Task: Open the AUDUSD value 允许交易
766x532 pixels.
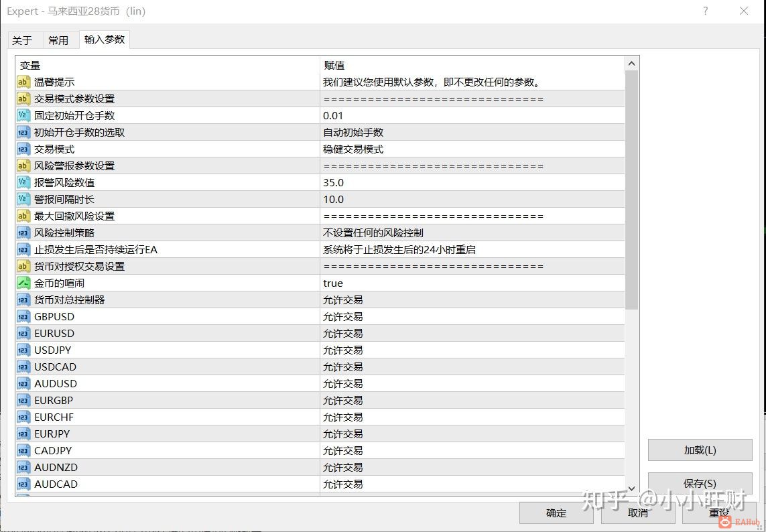Action: 343,383
